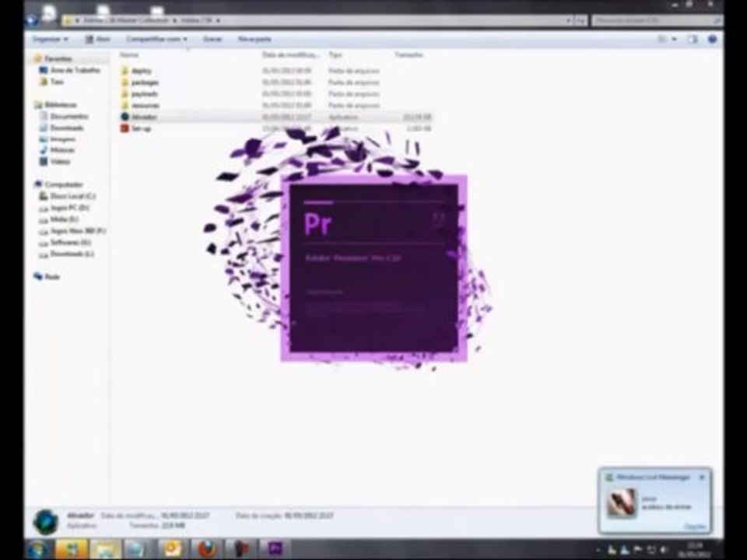Viewport: 747px width, 560px height.
Task: Open Área de Trabalho in Favoritos
Action: pos(69,70)
